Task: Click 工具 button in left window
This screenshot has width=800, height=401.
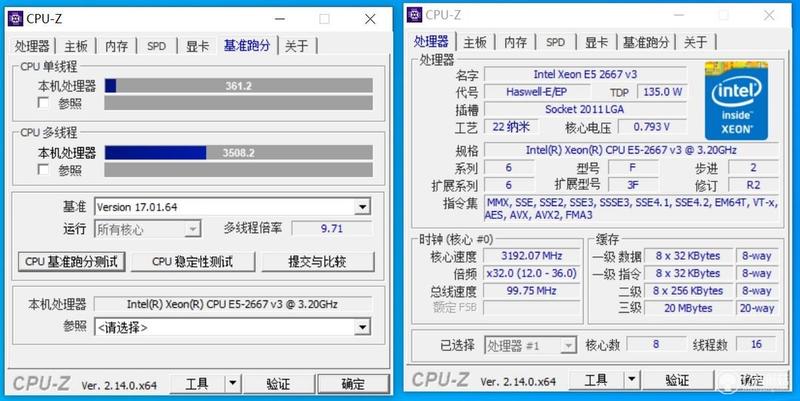Action: click(197, 383)
